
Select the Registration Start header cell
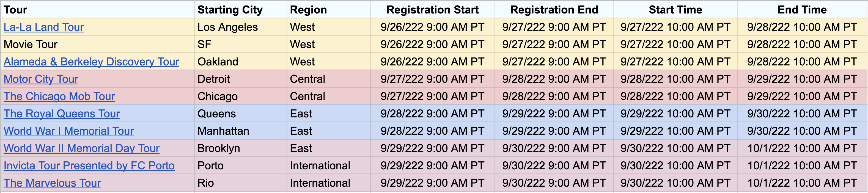point(433,9)
